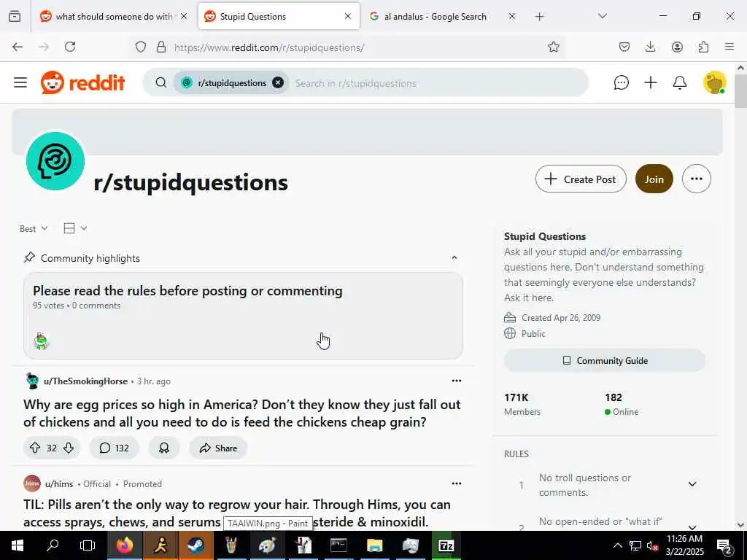Screen dimensions: 747x560
Task: Open Firefox application hamburger menu
Action: (x=729, y=47)
